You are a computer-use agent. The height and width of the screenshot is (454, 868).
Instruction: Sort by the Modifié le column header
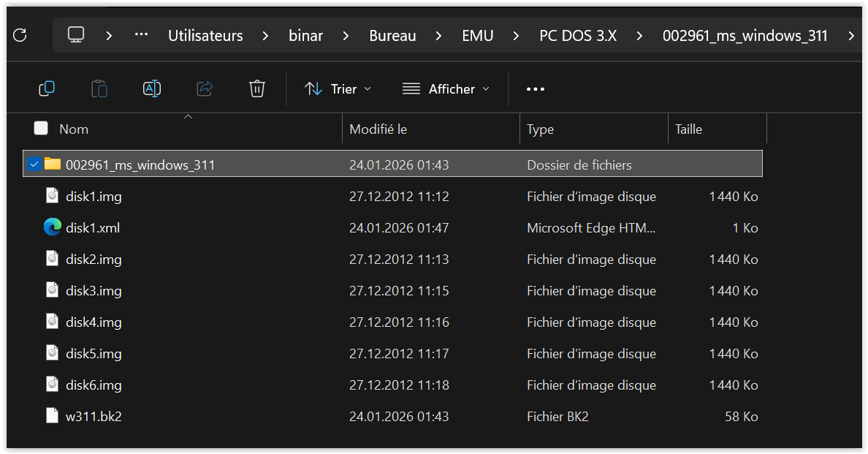pyautogui.click(x=378, y=129)
